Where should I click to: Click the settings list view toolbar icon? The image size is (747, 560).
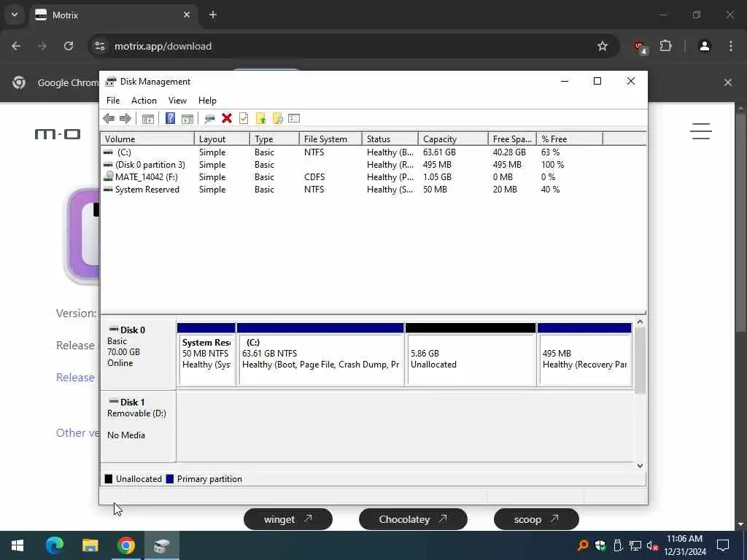(x=294, y=119)
